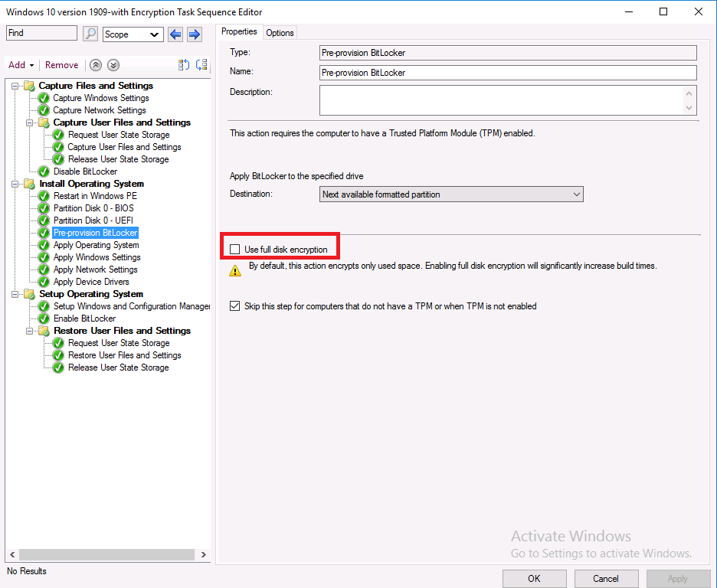Click the Type field showing Pre-provision BitLocker

coord(508,53)
